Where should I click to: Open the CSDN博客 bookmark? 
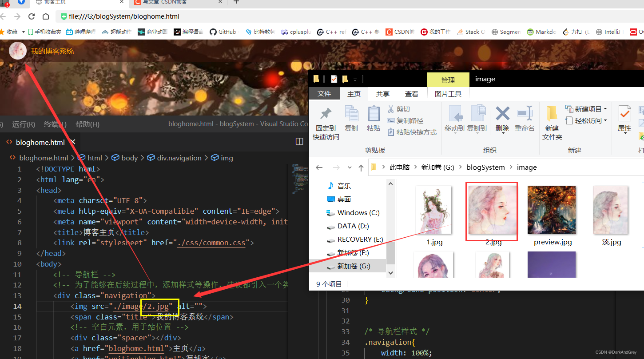tap(400, 32)
